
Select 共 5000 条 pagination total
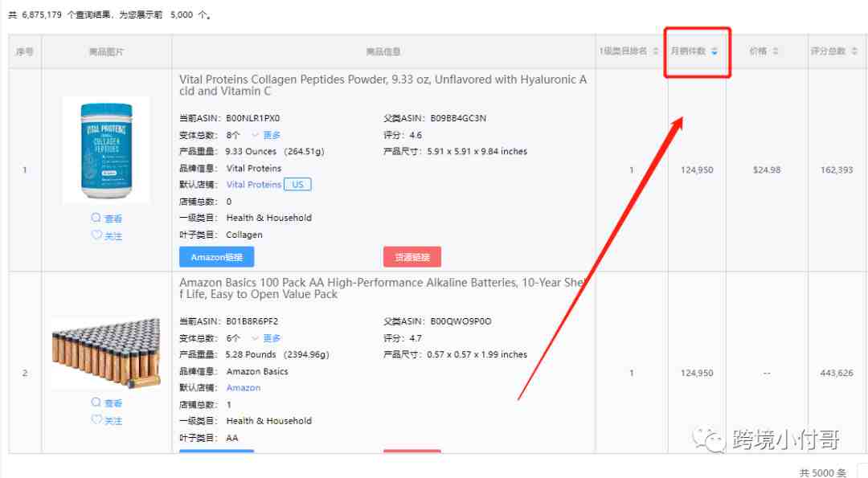pos(823,472)
